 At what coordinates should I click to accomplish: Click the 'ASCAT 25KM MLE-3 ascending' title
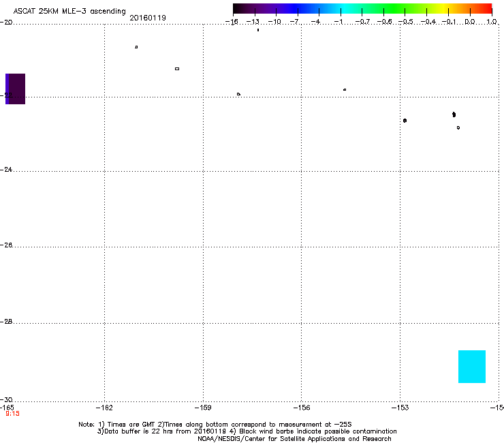pos(69,12)
